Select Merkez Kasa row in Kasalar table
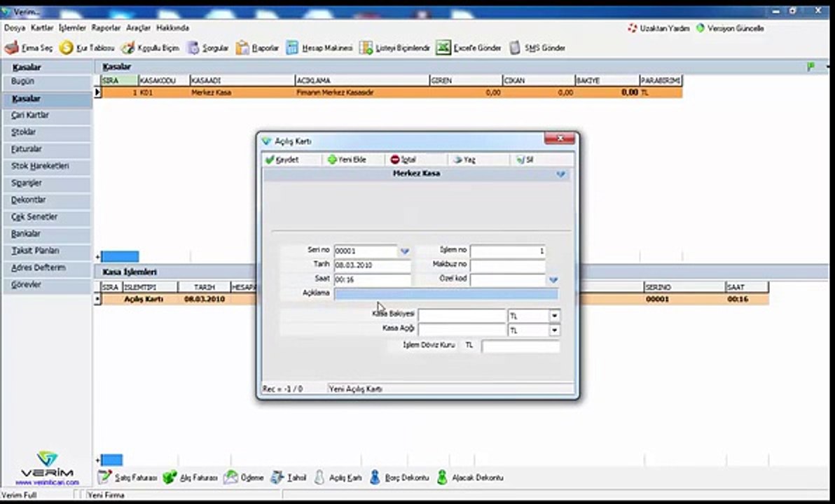The width and height of the screenshot is (835, 504). pyautogui.click(x=392, y=92)
